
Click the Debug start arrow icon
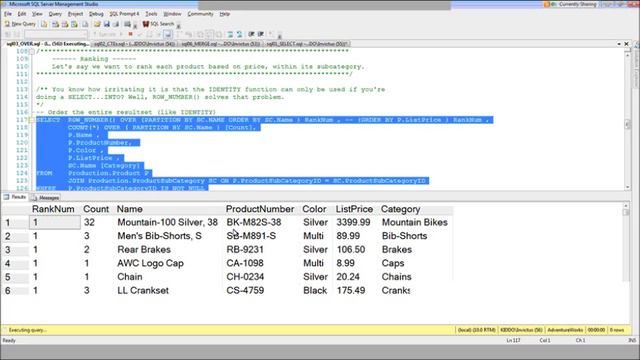tap(121, 34)
